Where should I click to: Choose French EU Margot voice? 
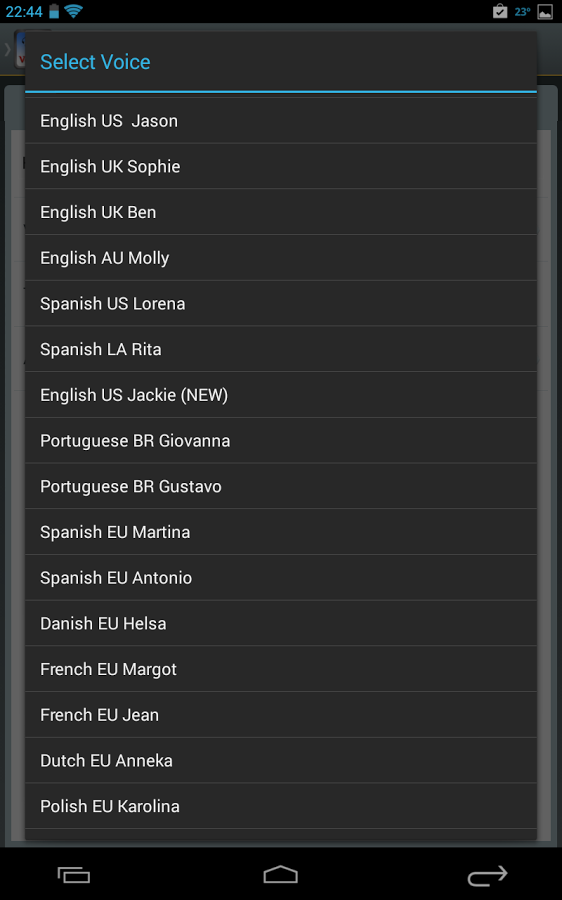pos(281,669)
